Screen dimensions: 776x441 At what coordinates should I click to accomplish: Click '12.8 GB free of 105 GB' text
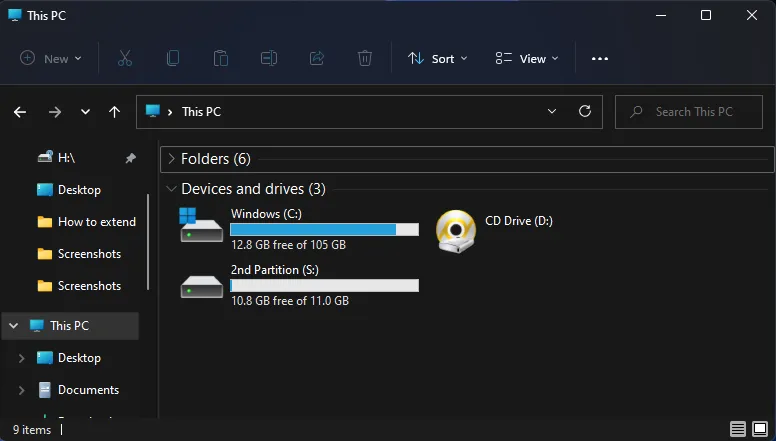pos(289,245)
